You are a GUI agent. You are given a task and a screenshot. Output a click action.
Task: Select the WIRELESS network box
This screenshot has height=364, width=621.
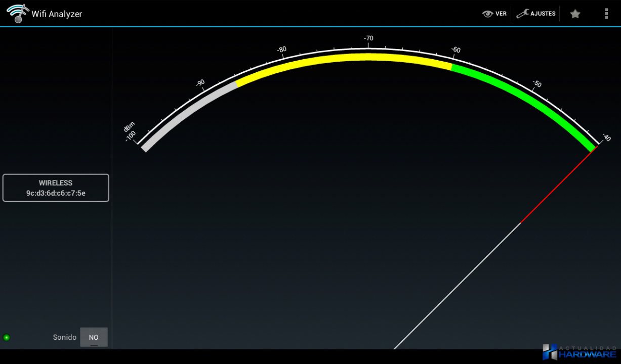pyautogui.click(x=56, y=188)
